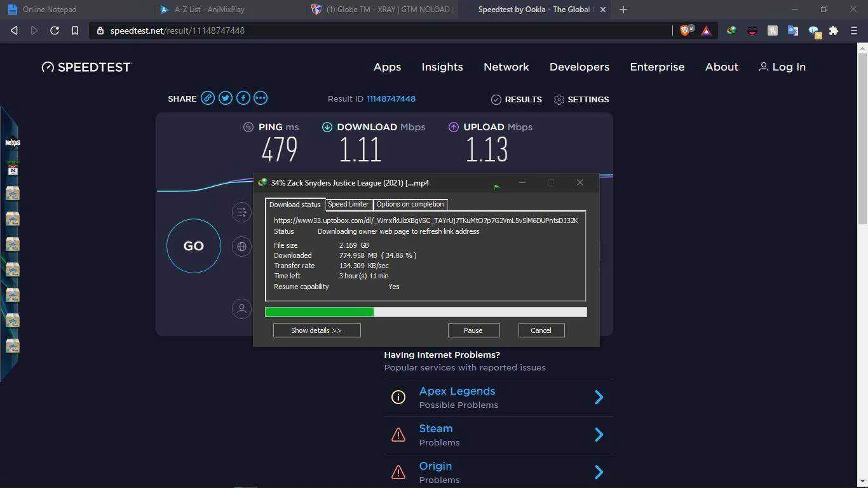Open the Enterprise menu
The image size is (868, 488).
(x=657, y=67)
